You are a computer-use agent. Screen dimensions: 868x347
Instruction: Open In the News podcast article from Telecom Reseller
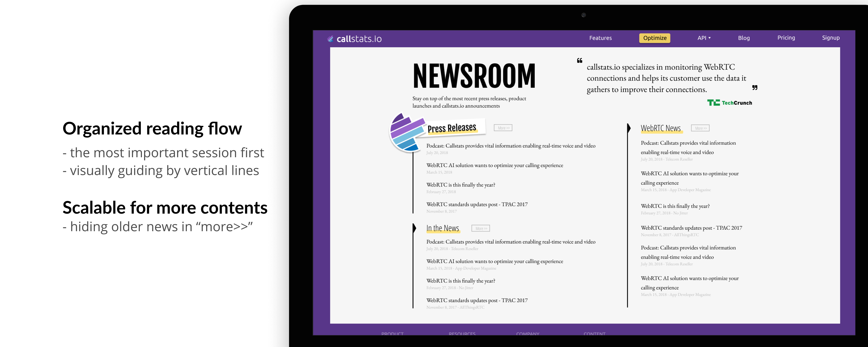coord(511,242)
